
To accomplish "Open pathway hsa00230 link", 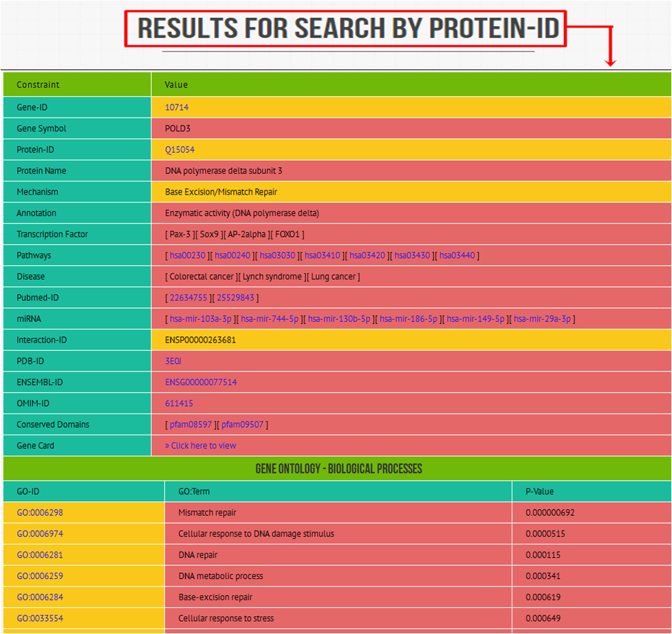I will click(x=188, y=255).
